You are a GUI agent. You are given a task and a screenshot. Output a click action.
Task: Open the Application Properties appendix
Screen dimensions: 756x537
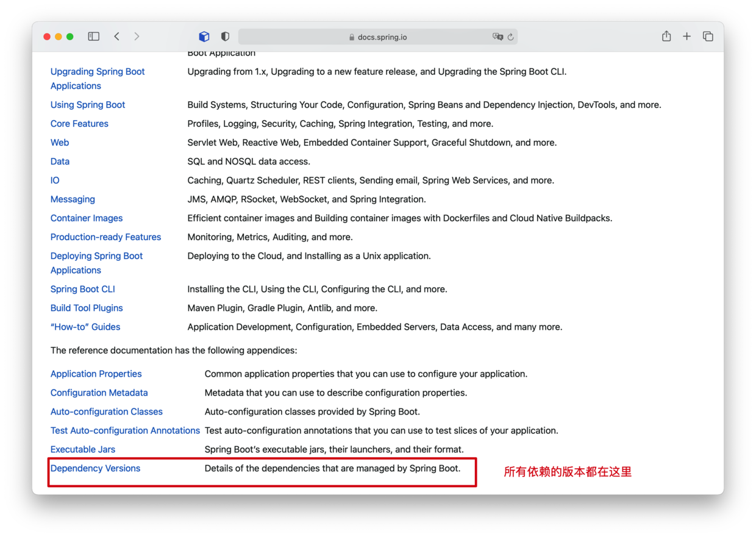(96, 374)
